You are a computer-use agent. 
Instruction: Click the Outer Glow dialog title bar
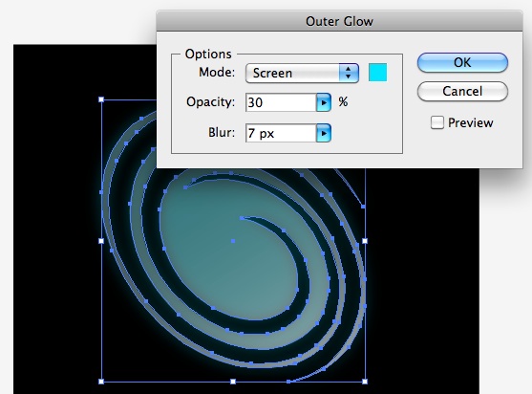point(339,21)
